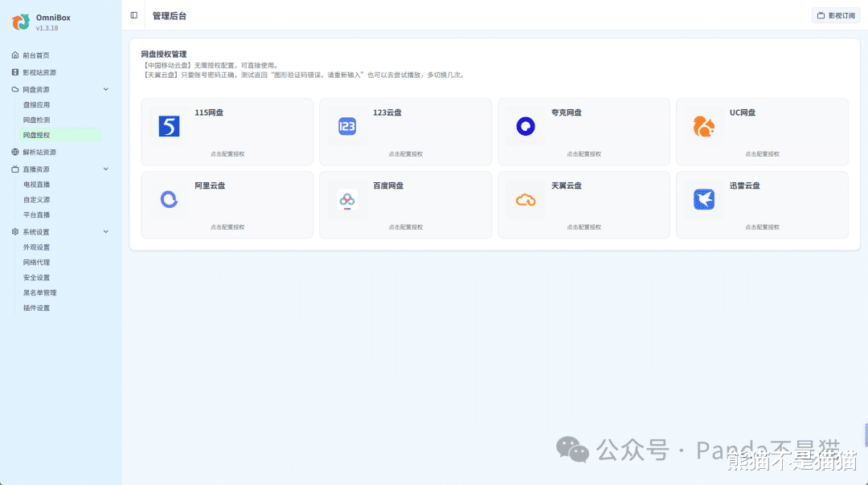The width and height of the screenshot is (868, 485).
Task: Open 插件设置
Action: pos(36,308)
